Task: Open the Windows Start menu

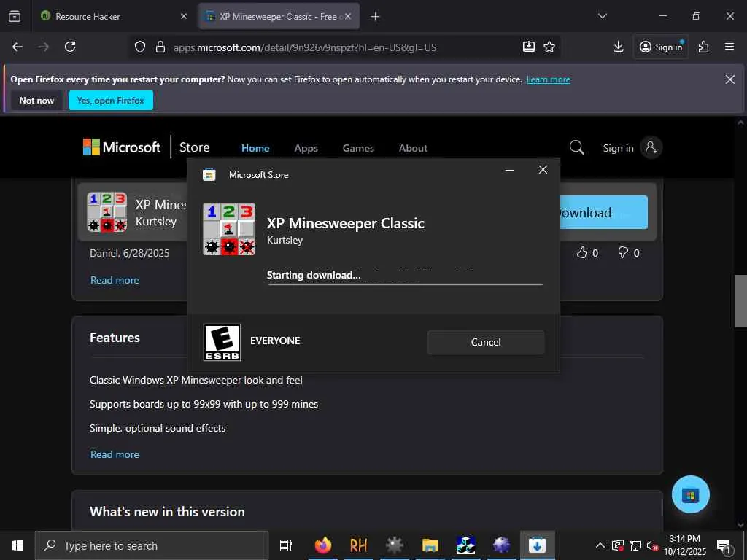Action: click(x=18, y=545)
